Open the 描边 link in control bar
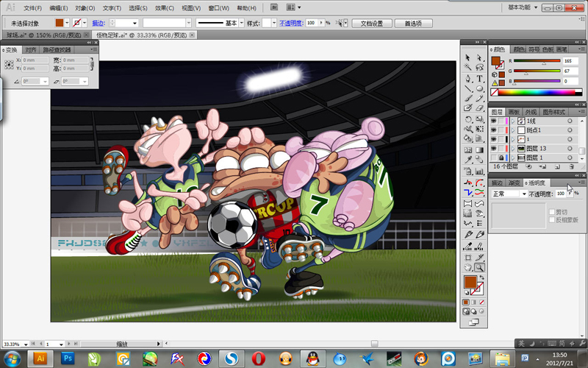 98,23
